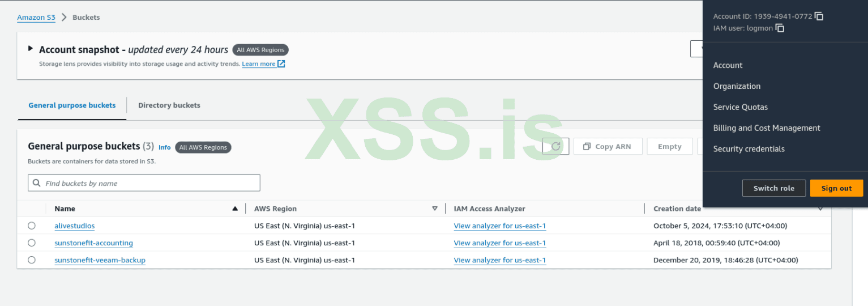Screen dimensions: 868x306
Task: Click the refresh buckets icon button
Action: coord(555,146)
